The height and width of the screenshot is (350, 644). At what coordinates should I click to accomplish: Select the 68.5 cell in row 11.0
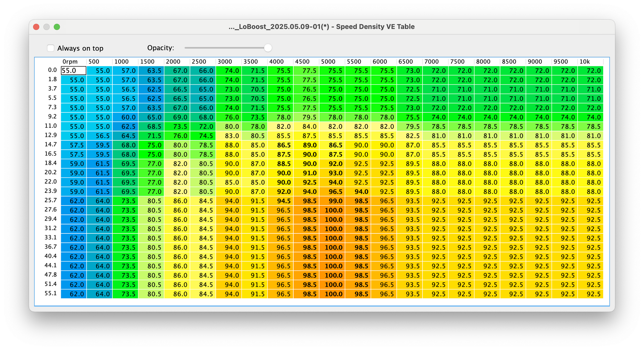pos(151,127)
